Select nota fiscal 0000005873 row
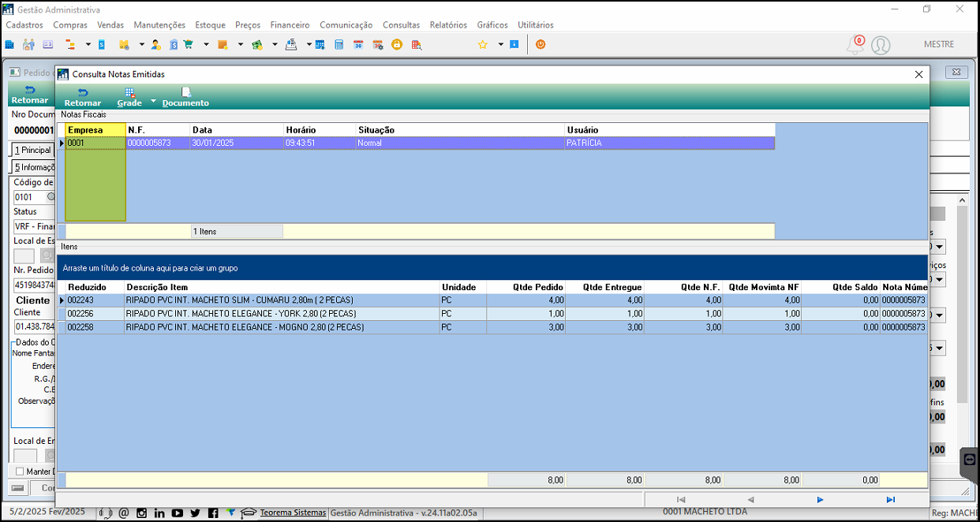Viewport: 980px width, 522px height. pyautogui.click(x=417, y=144)
